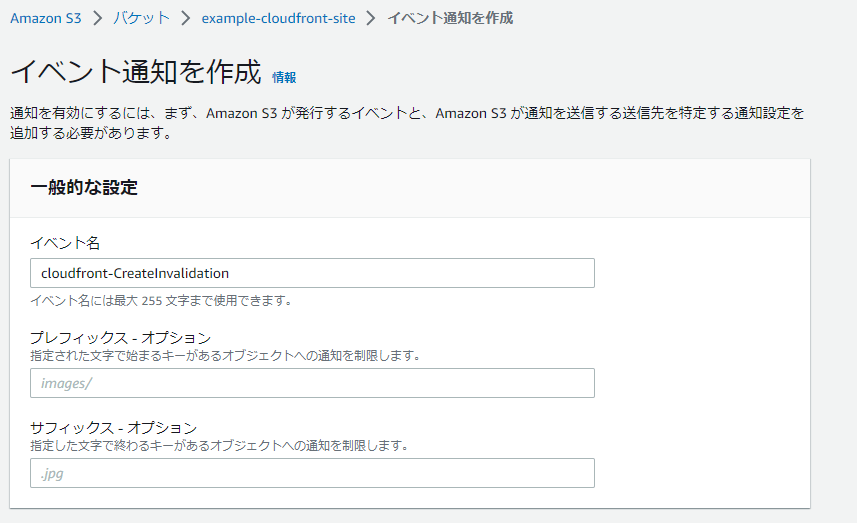Screen dimensions: 857x523
Task: Click the chevron icon after example-cloudfront-site
Action: pos(371,18)
